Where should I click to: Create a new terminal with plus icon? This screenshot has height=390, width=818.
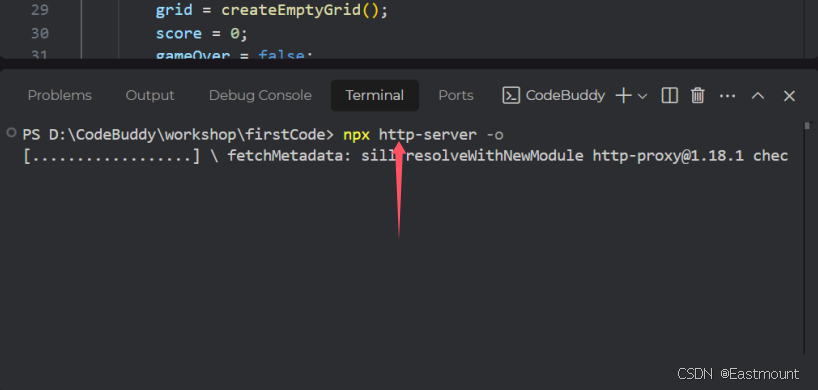[x=623, y=95]
